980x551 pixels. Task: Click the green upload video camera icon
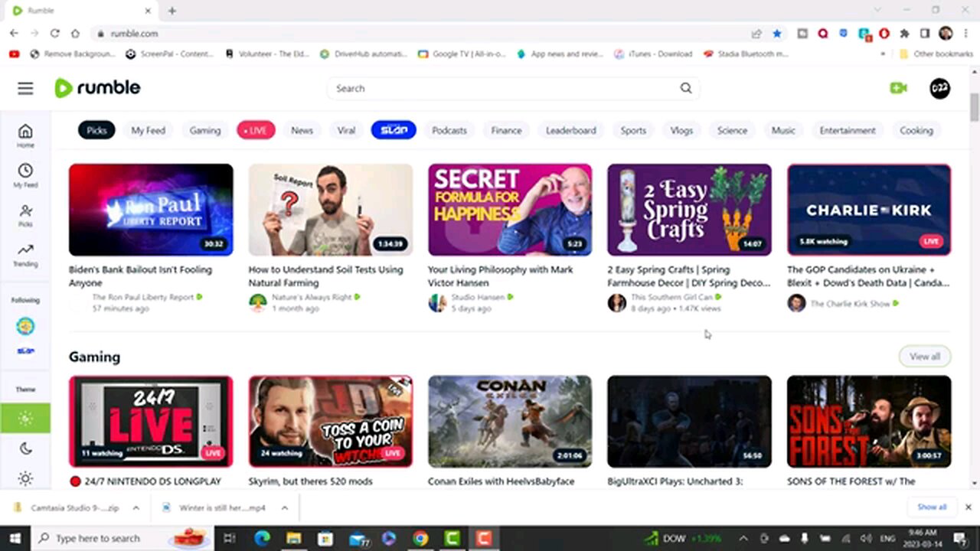click(898, 88)
